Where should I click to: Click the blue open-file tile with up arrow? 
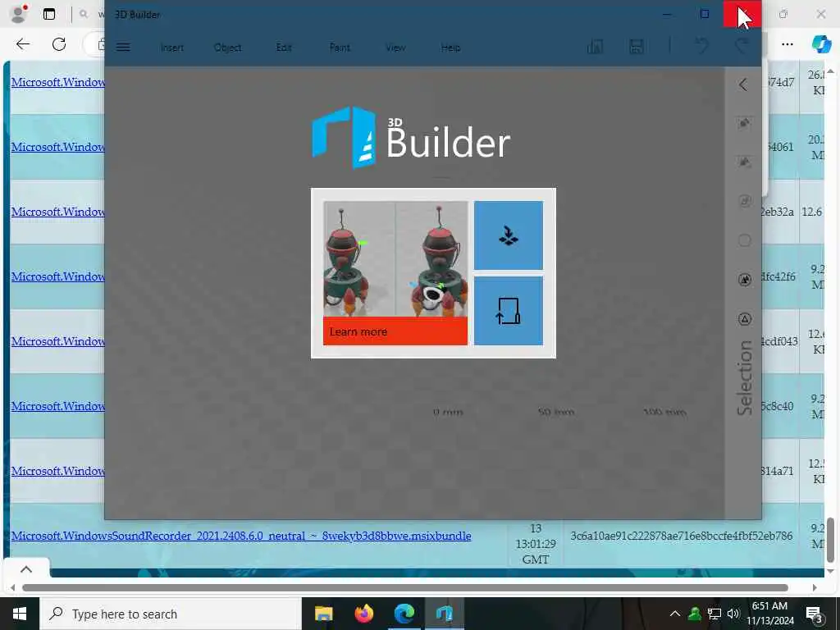tap(509, 311)
